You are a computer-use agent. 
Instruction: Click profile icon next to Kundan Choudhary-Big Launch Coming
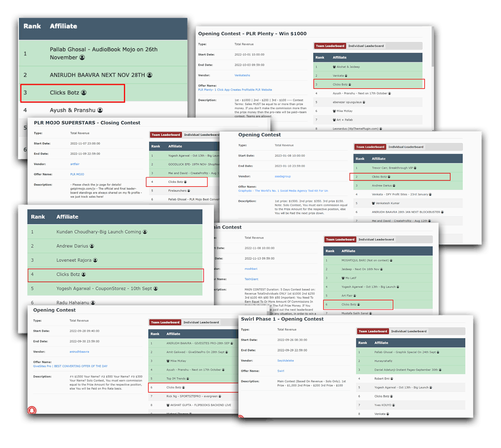145,232
